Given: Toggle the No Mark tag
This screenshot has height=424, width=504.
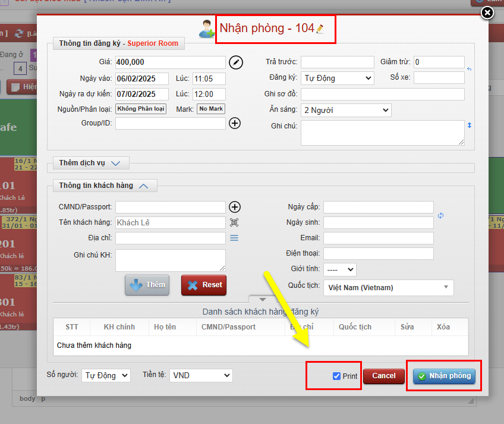Looking at the screenshot, I should [211, 109].
